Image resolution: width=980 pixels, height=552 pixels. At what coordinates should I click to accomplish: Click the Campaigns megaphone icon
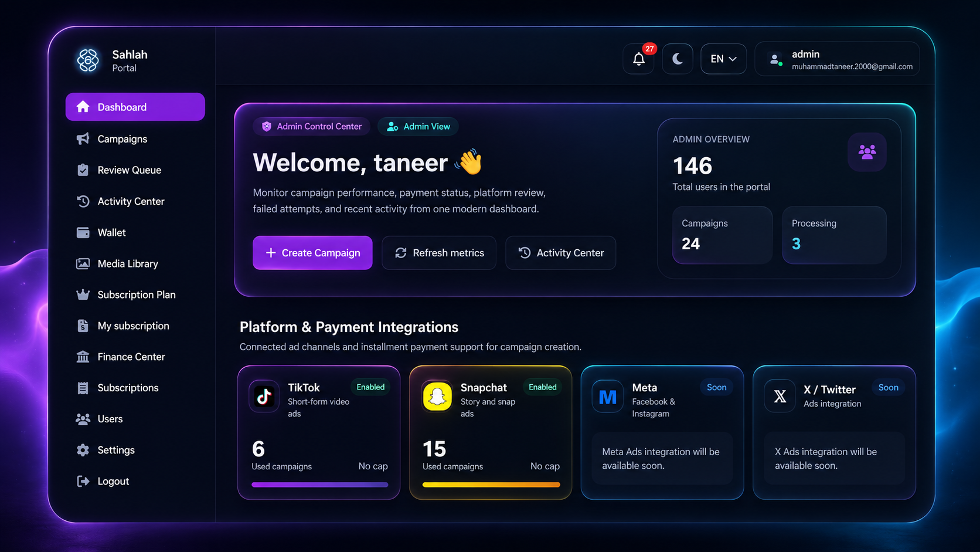[x=83, y=138]
